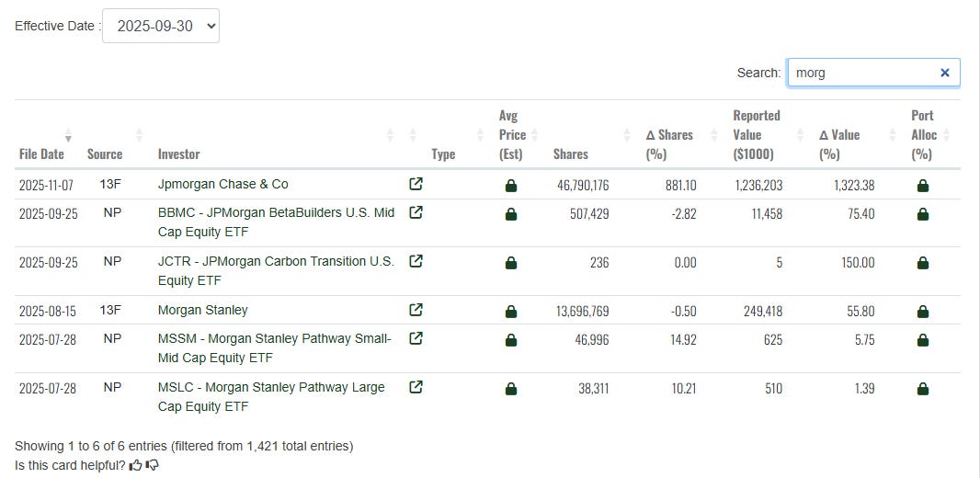The width and height of the screenshot is (980, 478).
Task: Open external link for MSSM Pathway Small-Mid Cap ETF
Action: pos(416,338)
